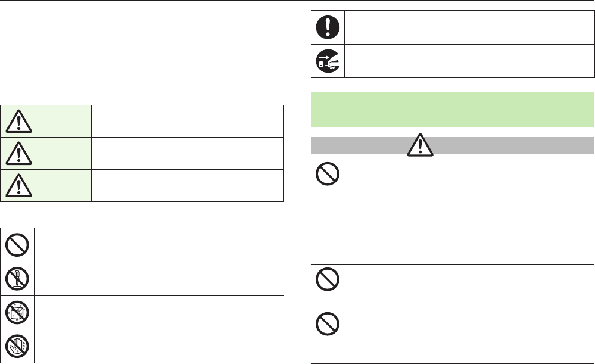Click the middle prohibition icon in the right column
This screenshot has height=364, width=595.
tap(328, 278)
